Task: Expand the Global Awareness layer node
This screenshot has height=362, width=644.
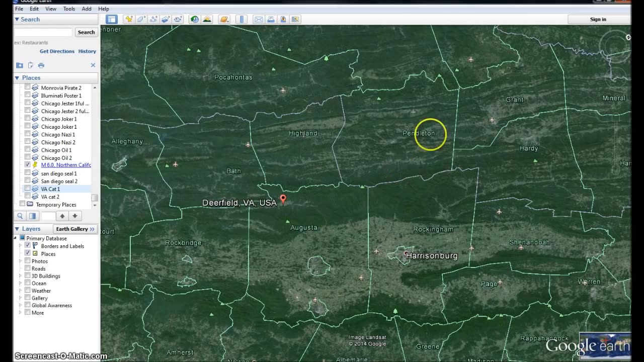Action: [x=21, y=305]
